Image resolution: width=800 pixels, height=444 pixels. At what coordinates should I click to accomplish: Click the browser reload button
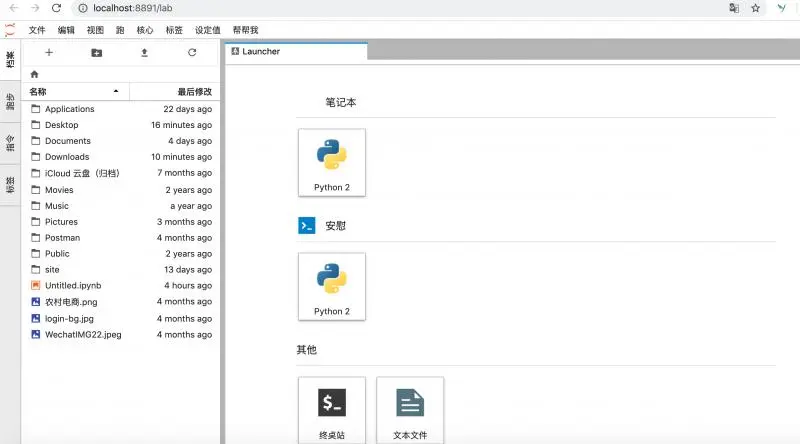[x=56, y=8]
